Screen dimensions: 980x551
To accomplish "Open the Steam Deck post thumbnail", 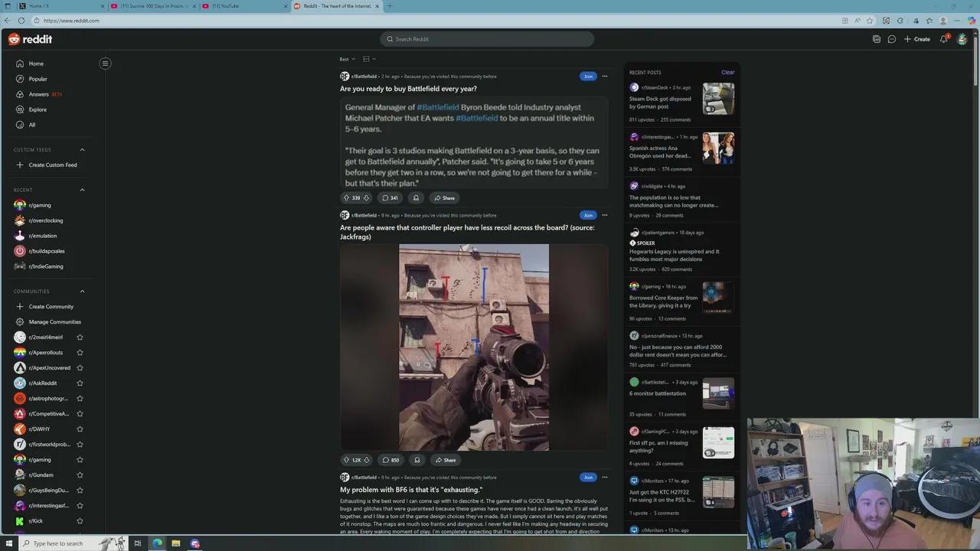I will [718, 99].
